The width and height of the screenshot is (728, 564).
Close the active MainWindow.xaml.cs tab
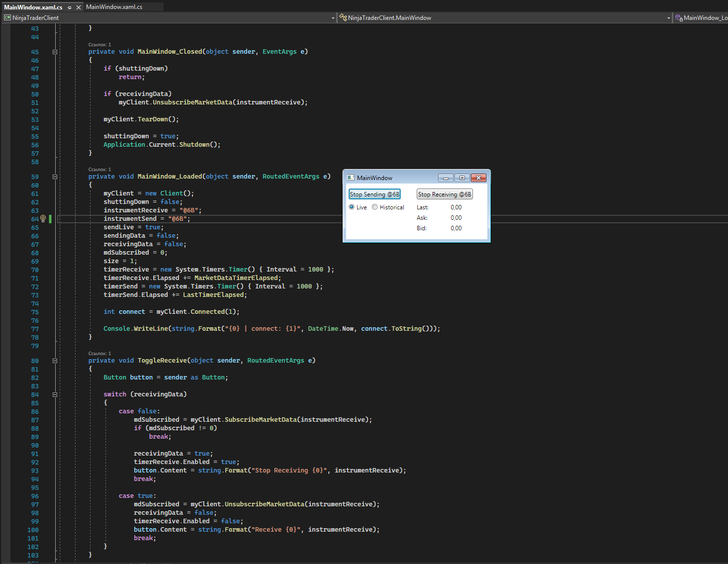(x=79, y=7)
